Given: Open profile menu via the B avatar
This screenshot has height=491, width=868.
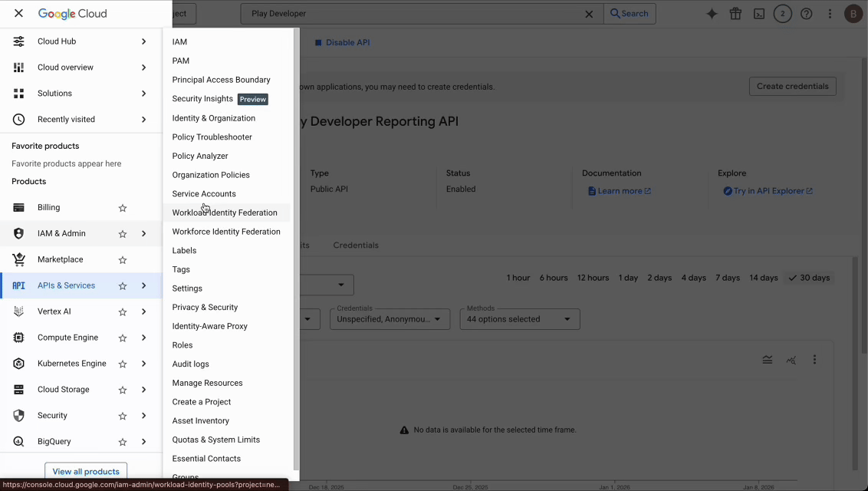Looking at the screenshot, I should click(853, 13).
